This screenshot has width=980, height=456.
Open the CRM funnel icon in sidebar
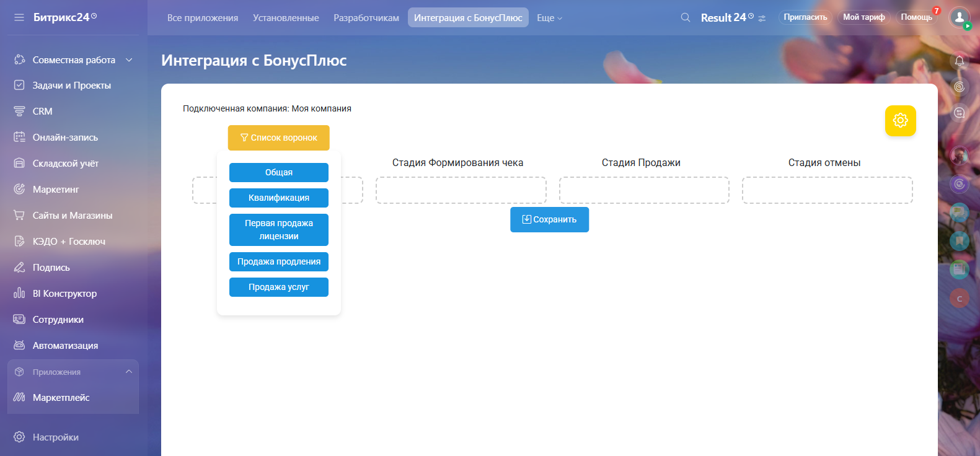(x=19, y=111)
